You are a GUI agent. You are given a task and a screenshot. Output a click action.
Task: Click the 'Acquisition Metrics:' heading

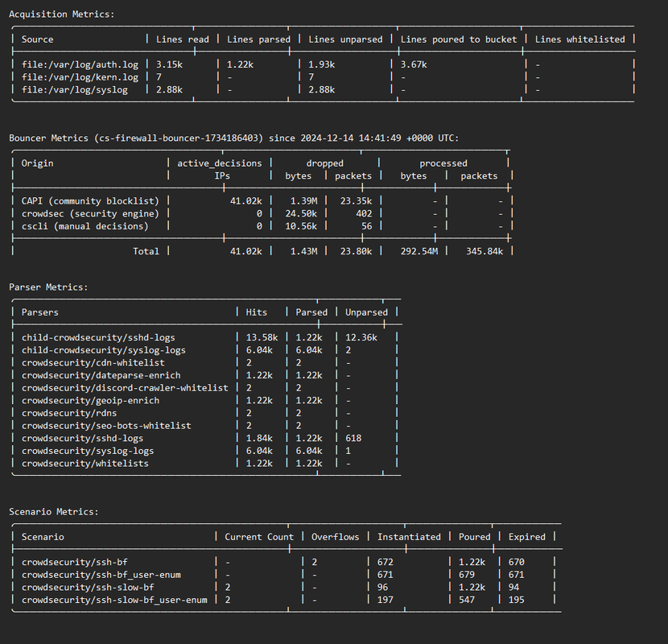pyautogui.click(x=62, y=14)
